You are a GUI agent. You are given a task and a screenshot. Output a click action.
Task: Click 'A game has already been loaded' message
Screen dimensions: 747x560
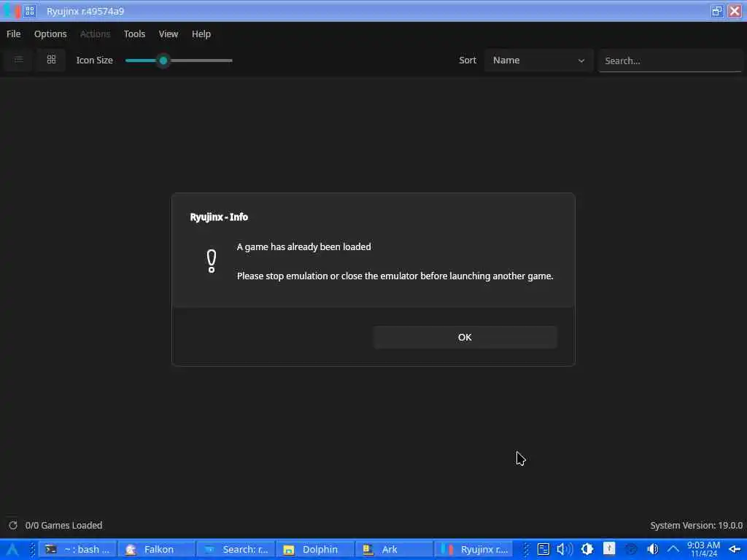click(x=304, y=246)
